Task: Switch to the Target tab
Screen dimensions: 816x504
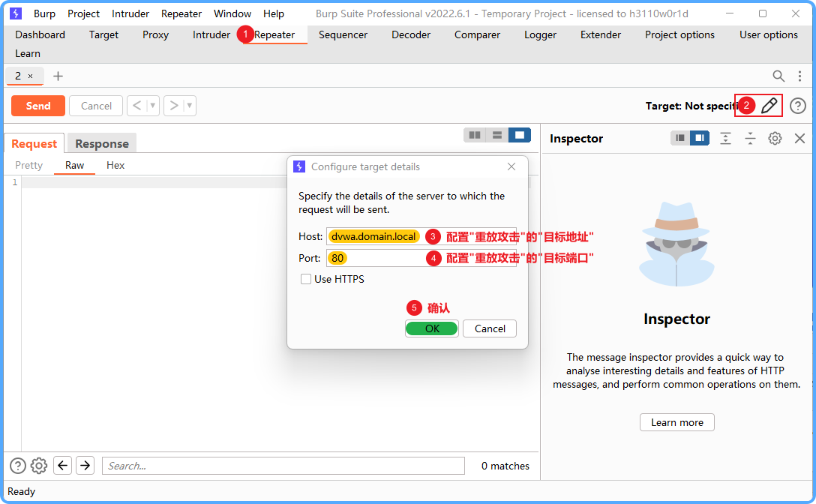Action: click(103, 34)
